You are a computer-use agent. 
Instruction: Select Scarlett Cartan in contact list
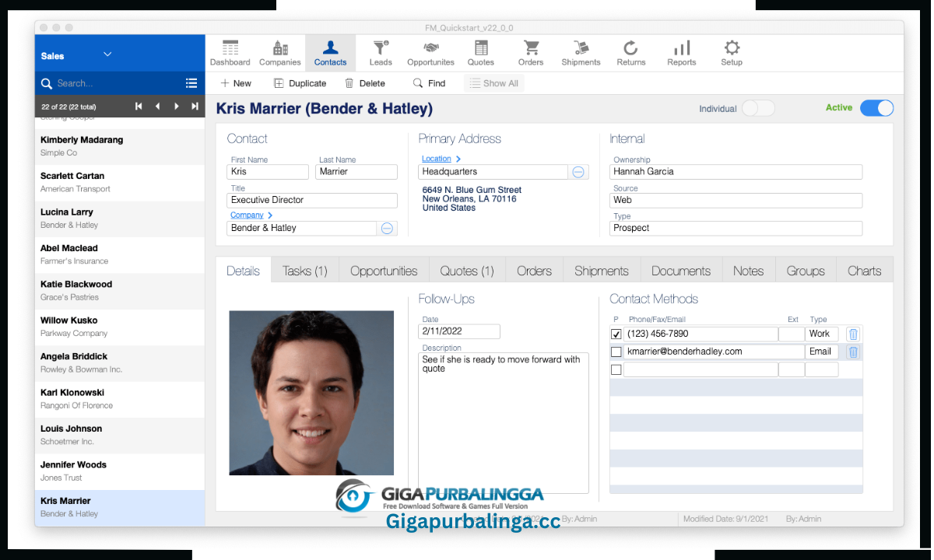120,183
